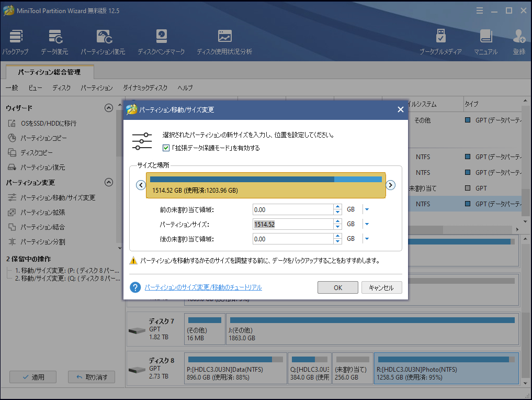Decrease パーティションサイズ with down arrow
This screenshot has width=532, height=400.
[x=337, y=227]
